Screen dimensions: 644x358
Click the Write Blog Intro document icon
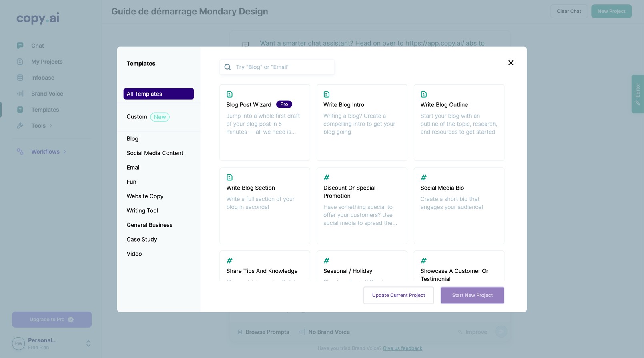pyautogui.click(x=327, y=94)
